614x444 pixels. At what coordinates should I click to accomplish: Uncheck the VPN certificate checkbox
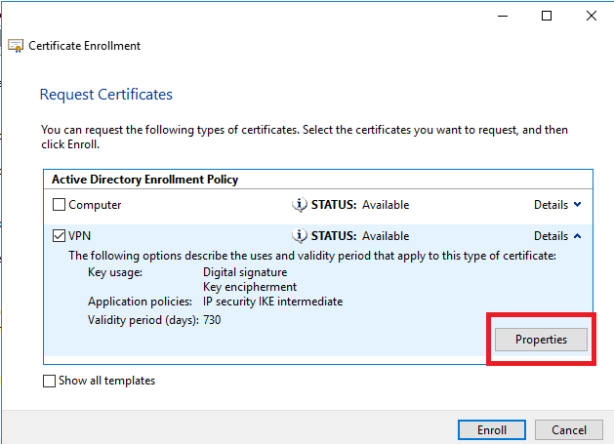pyautogui.click(x=59, y=236)
